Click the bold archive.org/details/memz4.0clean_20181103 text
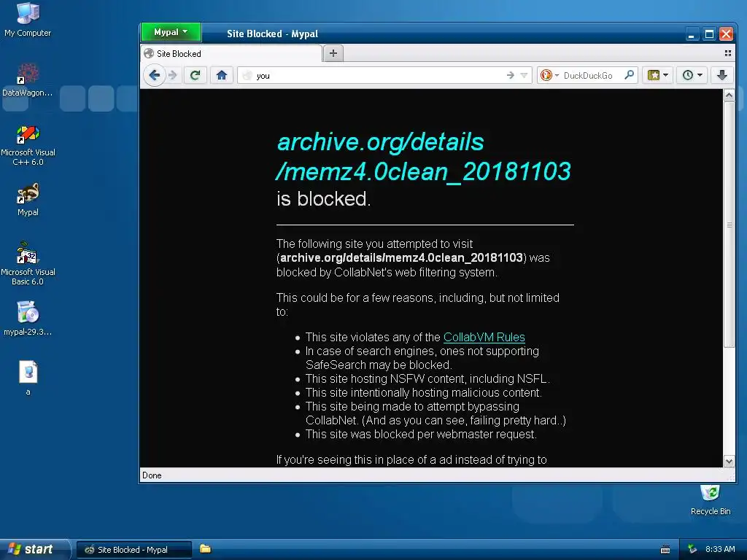The height and width of the screenshot is (560, 747). [x=401, y=257]
